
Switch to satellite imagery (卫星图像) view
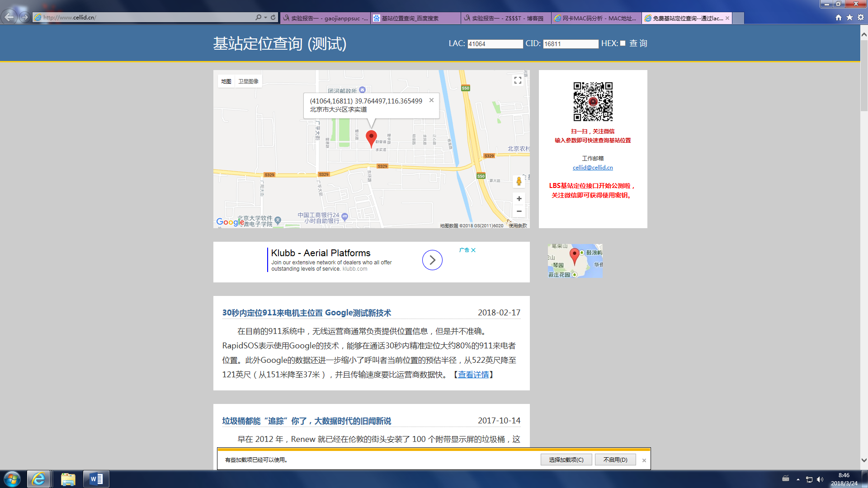[x=248, y=81]
